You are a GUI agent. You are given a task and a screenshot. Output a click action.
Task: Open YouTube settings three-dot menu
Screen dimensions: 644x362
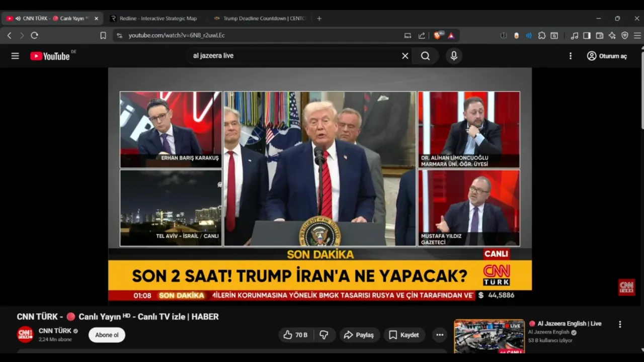pyautogui.click(x=570, y=56)
